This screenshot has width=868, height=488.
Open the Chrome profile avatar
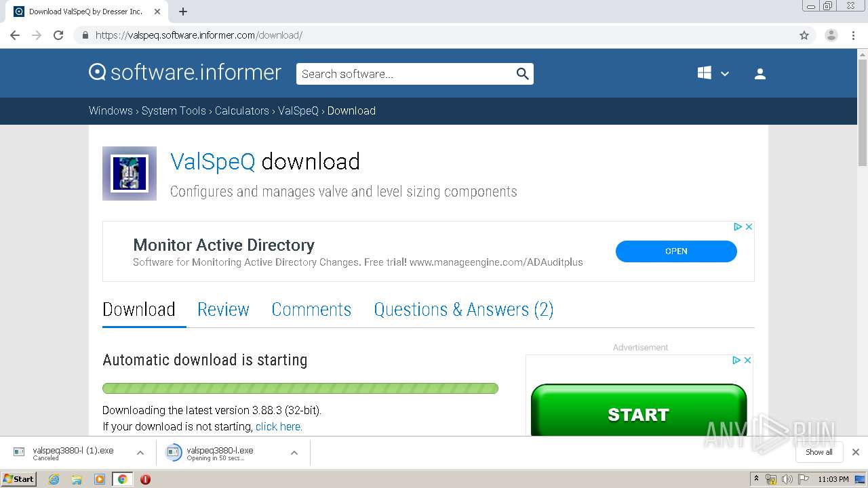coord(831,35)
